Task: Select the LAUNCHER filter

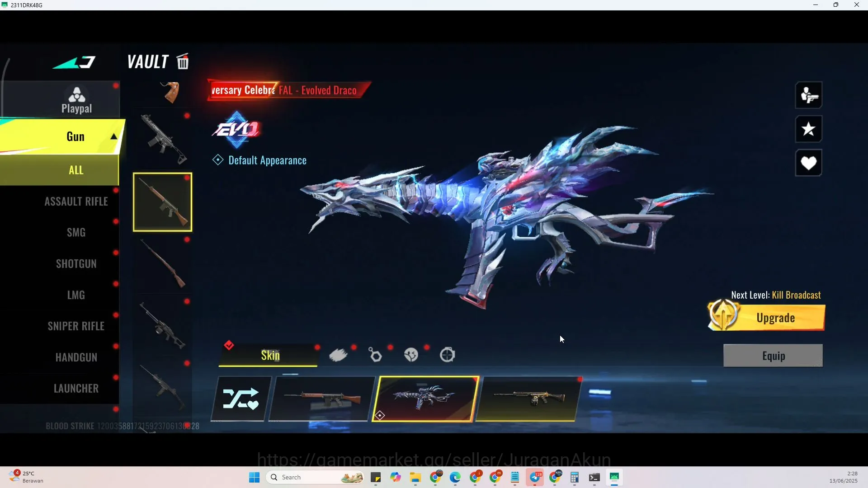Action: point(76,389)
